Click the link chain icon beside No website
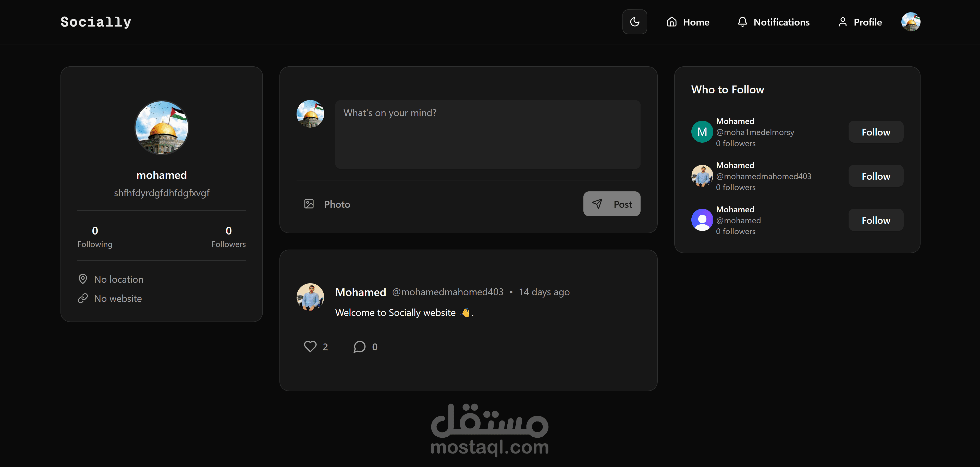The width and height of the screenshot is (980, 467). pyautogui.click(x=82, y=299)
